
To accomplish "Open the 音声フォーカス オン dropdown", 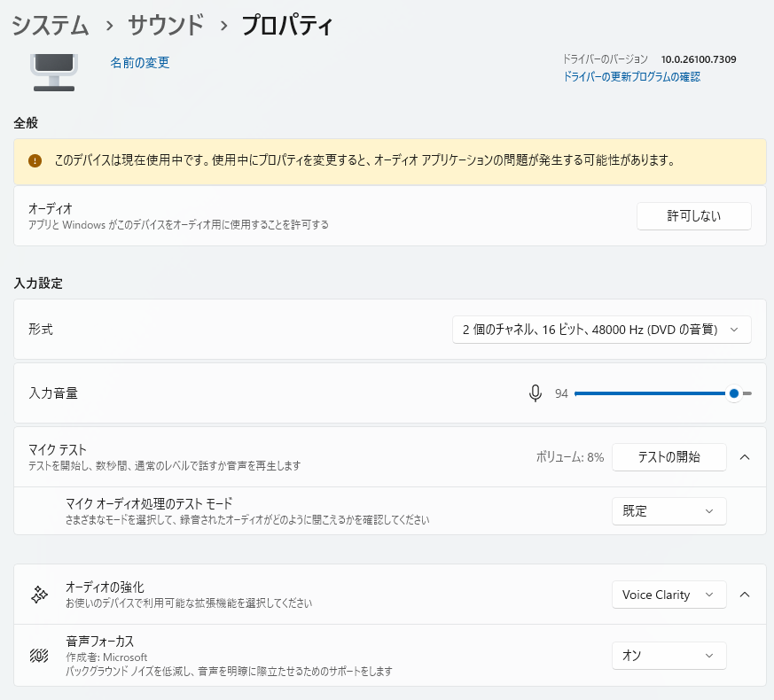I will pos(668,656).
